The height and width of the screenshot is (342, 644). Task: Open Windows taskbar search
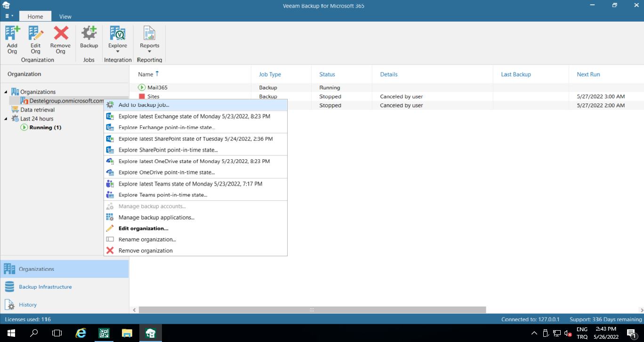[34, 333]
